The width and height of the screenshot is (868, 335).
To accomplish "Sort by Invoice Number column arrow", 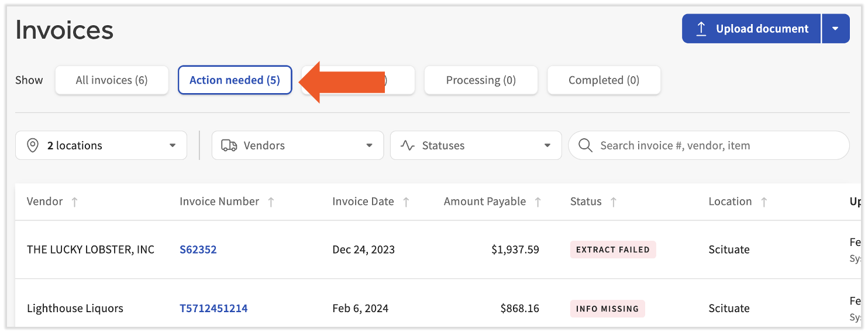I will click(271, 202).
